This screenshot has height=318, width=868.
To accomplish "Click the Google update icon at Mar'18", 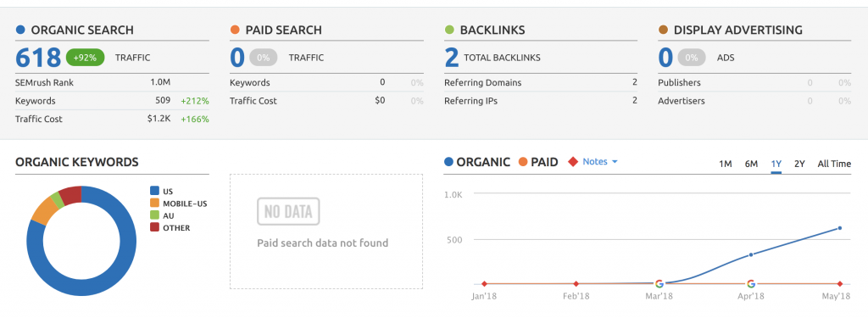I will tap(659, 283).
